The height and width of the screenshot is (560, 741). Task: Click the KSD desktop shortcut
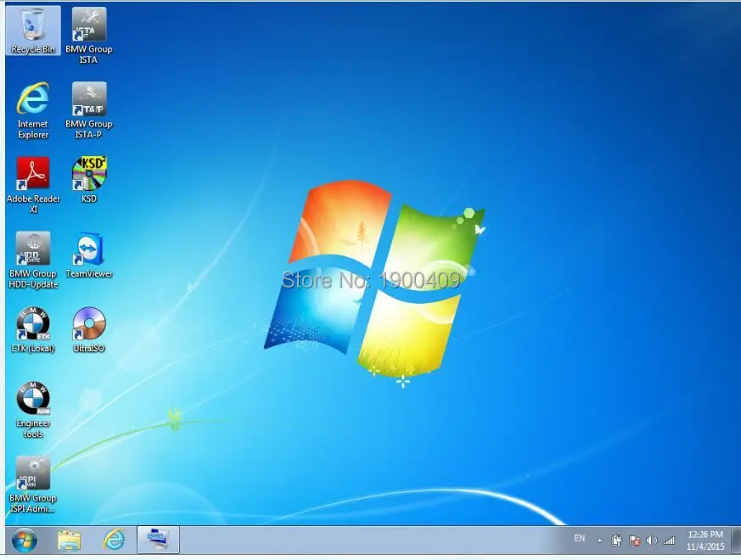pos(89,180)
